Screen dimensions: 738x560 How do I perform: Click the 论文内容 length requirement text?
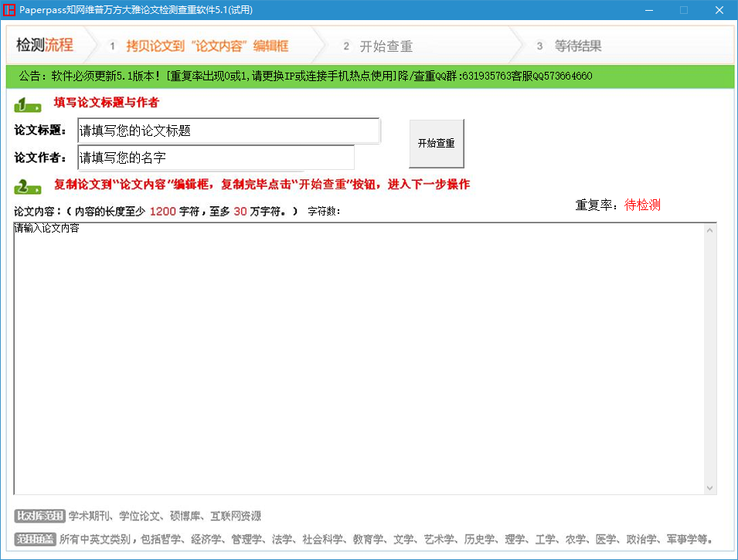[x=156, y=212]
